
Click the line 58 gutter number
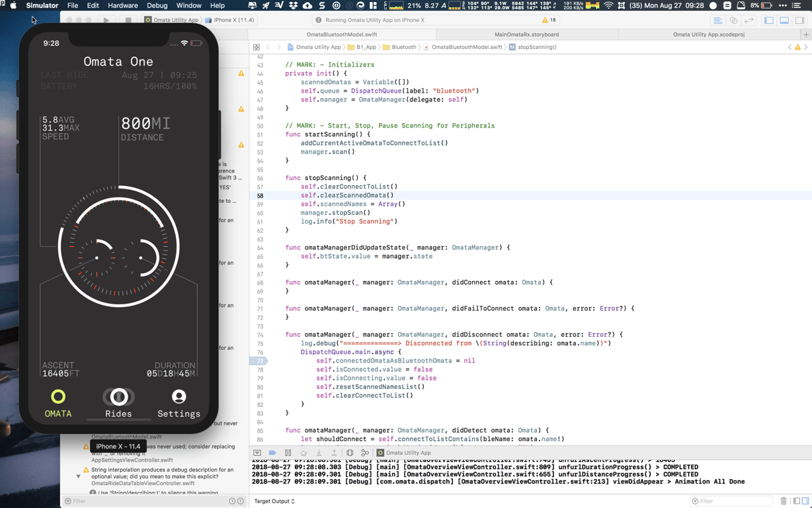pyautogui.click(x=260, y=195)
